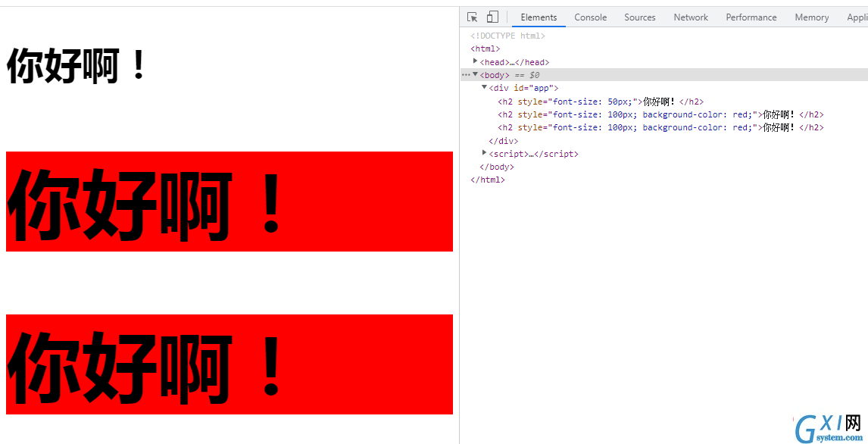This screenshot has height=444, width=868.
Task: Collapse the body element node
Action: [x=475, y=74]
